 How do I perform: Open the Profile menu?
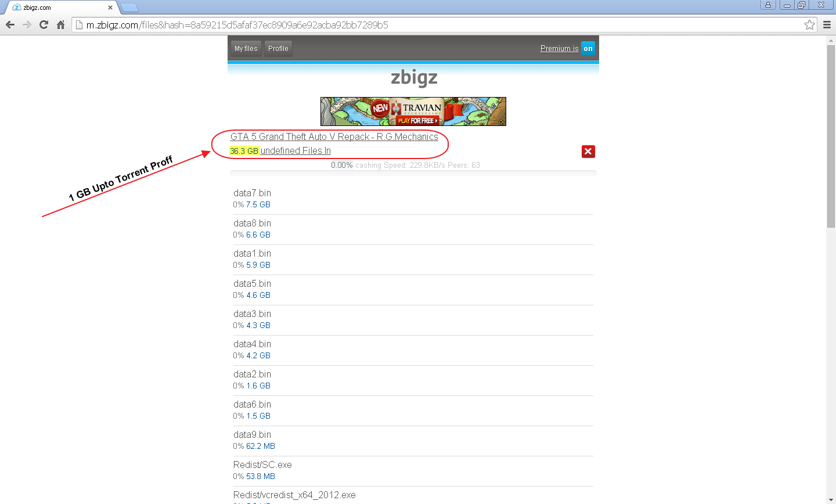pyautogui.click(x=278, y=49)
